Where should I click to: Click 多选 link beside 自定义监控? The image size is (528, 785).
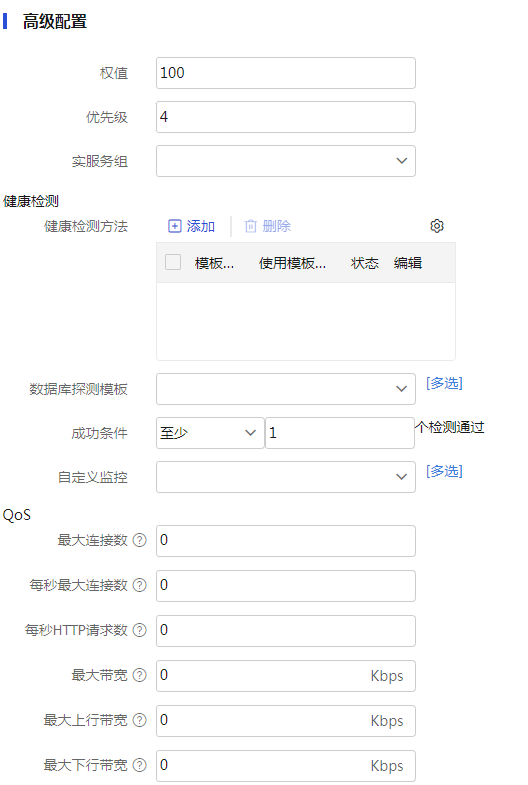click(x=444, y=472)
